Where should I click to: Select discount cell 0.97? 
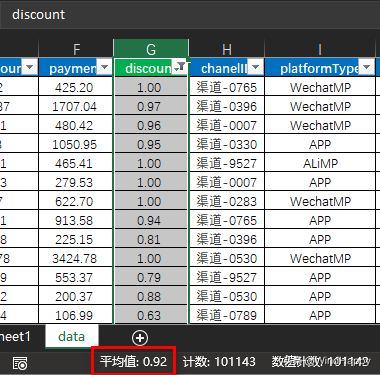pyautogui.click(x=151, y=106)
